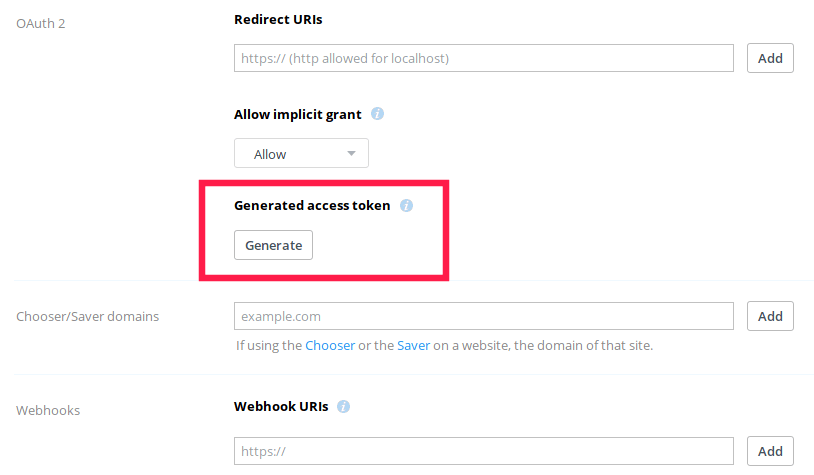814x475 pixels.
Task: Focus the Redirect URIs input field
Action: (484, 58)
